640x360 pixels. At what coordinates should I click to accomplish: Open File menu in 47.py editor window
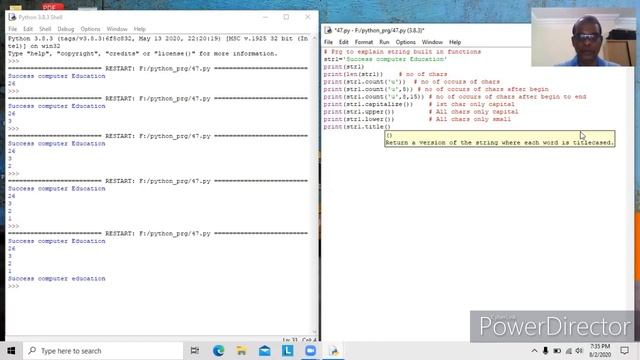(x=328, y=42)
